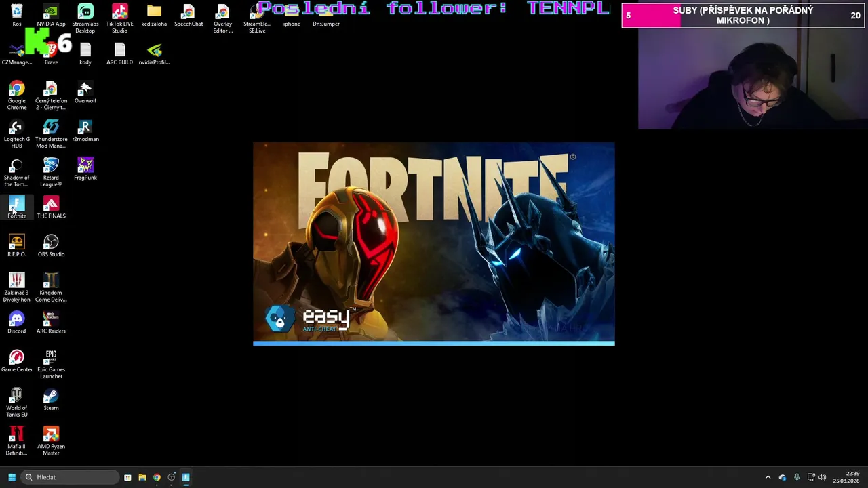868x488 pixels.
Task: Click the Overlay Editor shortcut
Action: 222,18
